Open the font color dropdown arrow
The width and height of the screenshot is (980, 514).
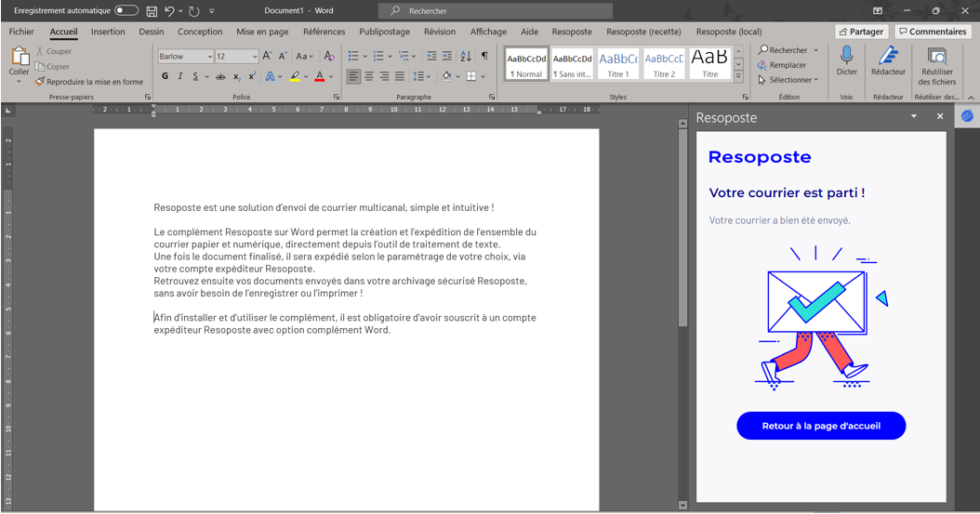pos(331,76)
